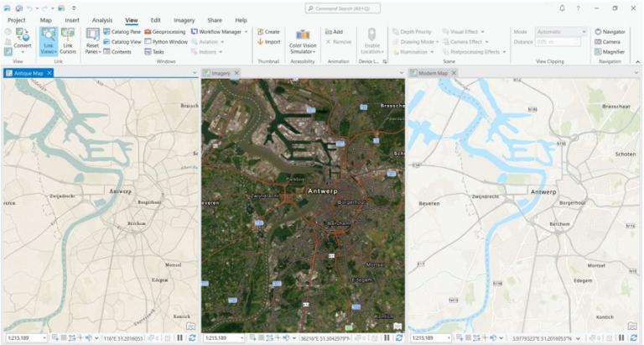Open Imagery view options dropdown arrow
This screenshot has width=644, height=345.
click(x=402, y=73)
